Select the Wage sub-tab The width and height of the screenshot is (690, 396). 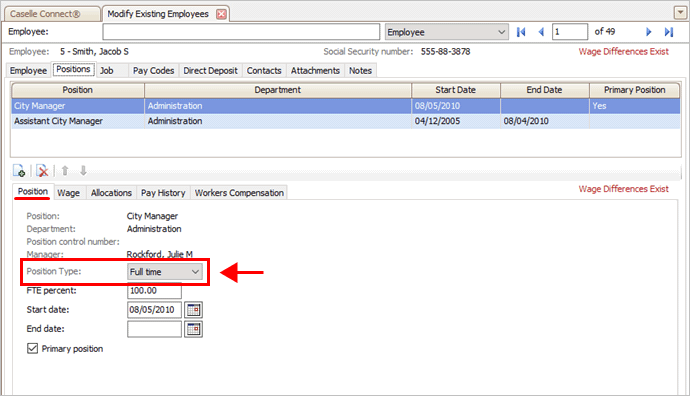click(x=69, y=193)
